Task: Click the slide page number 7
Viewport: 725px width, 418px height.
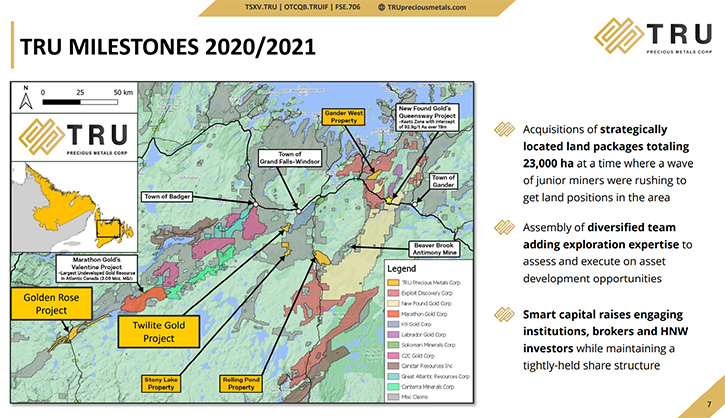Action: 709,404
